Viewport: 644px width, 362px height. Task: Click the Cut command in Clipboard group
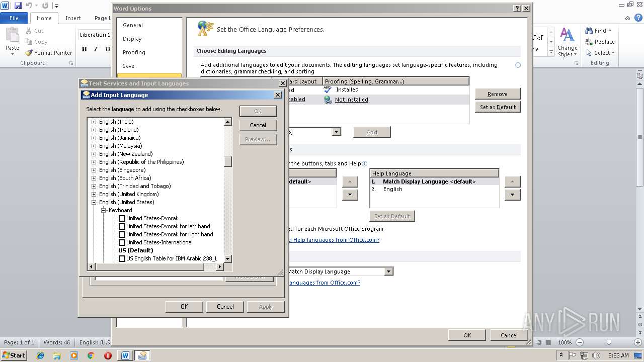34,31
